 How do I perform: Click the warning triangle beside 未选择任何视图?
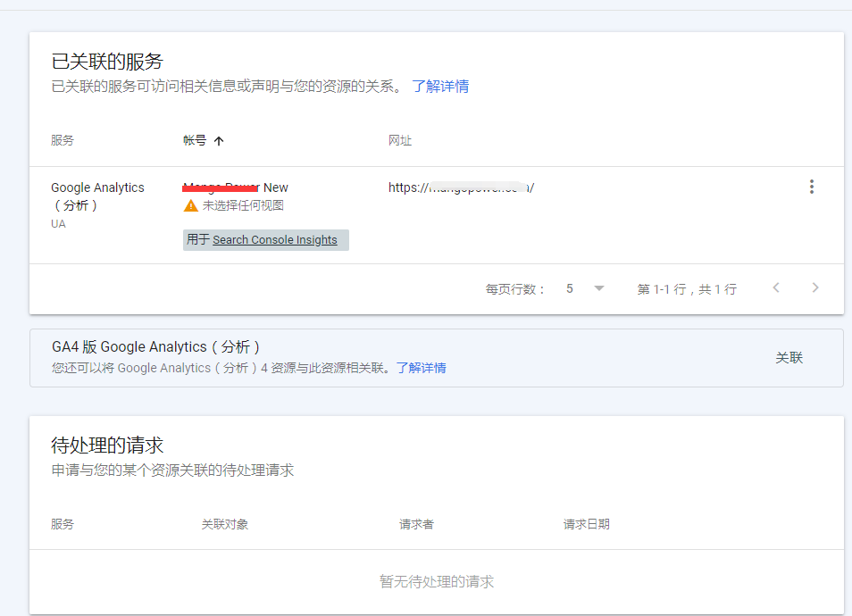(190, 205)
